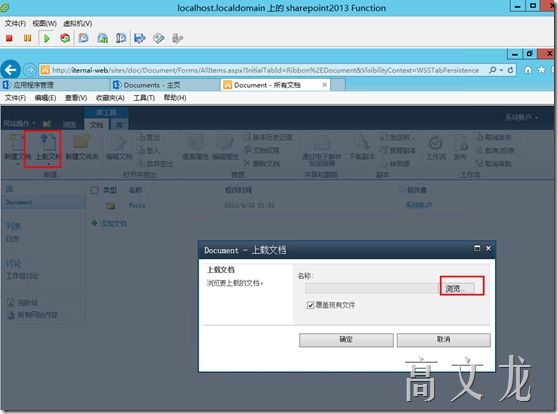Click the green play VM button
Image resolution: width=558 pixels, height=414 pixels.
46,38
